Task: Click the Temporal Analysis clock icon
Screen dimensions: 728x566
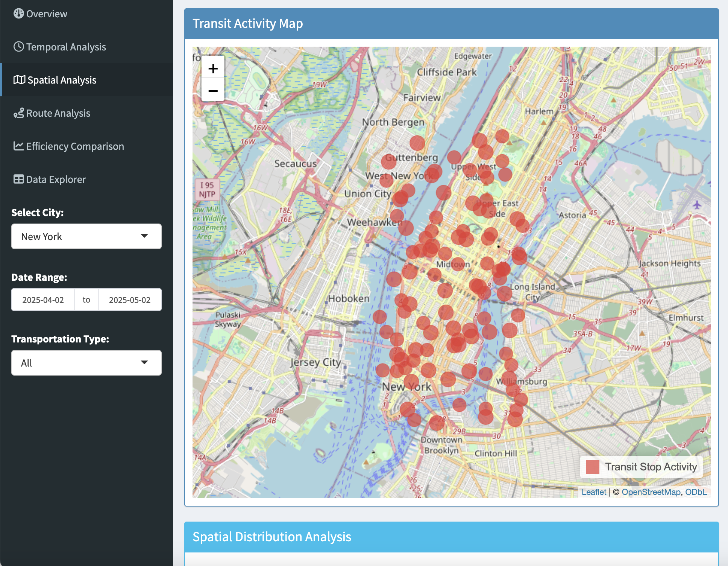Action: [18, 47]
